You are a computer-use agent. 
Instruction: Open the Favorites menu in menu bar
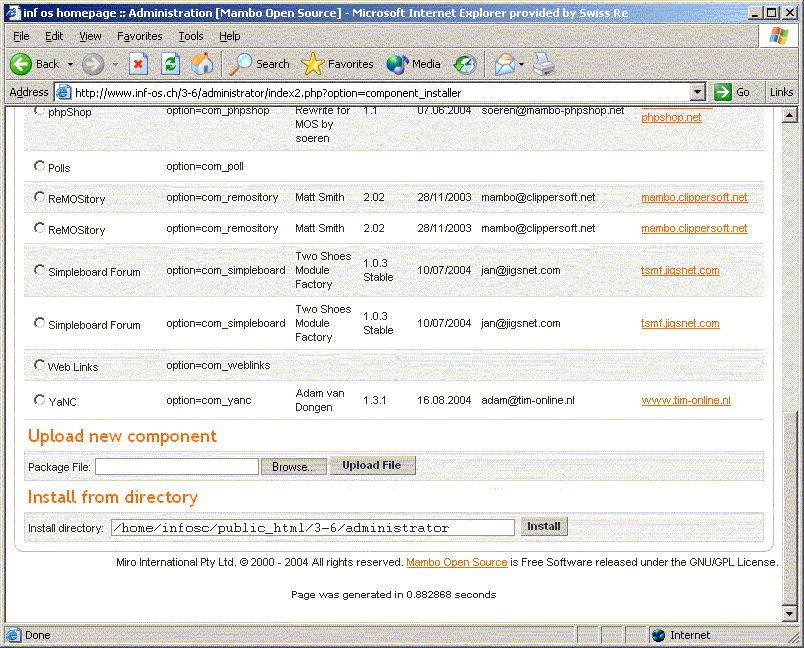tap(139, 36)
